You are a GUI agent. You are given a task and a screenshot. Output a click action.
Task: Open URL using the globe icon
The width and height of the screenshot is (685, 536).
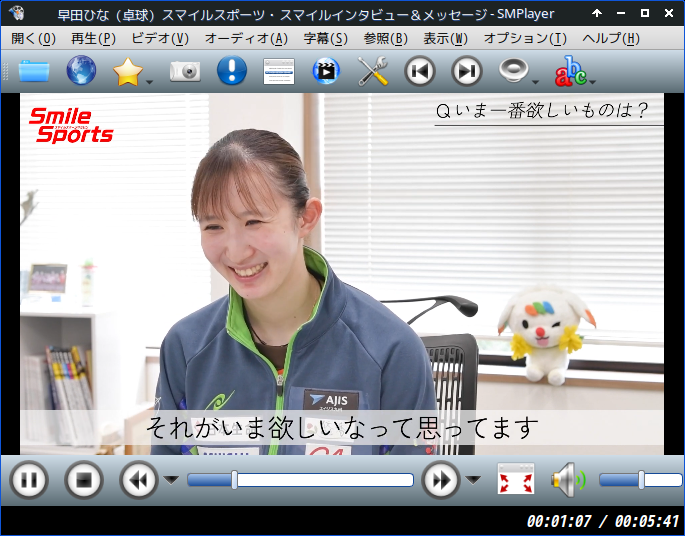coord(81,70)
